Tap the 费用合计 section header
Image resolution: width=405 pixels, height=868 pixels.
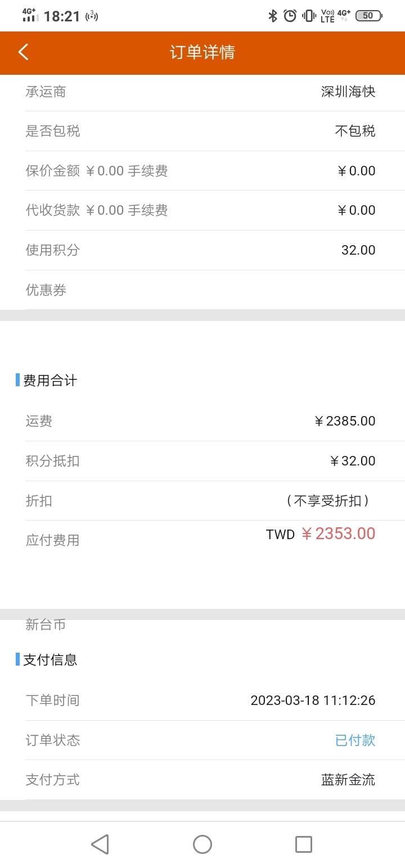pos(50,381)
